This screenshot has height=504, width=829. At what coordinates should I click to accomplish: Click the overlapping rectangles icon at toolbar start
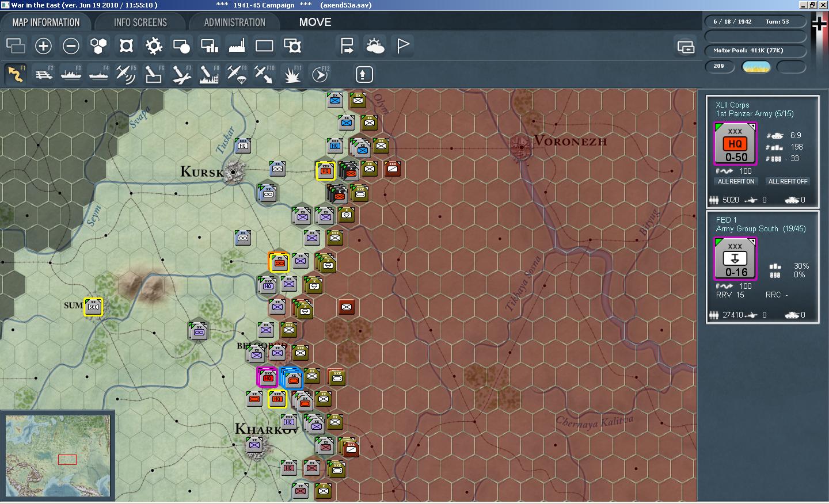(16, 45)
